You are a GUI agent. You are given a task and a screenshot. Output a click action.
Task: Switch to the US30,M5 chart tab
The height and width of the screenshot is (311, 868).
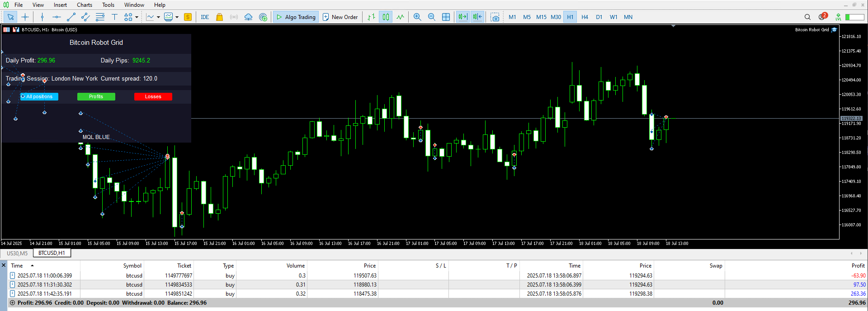(17, 253)
